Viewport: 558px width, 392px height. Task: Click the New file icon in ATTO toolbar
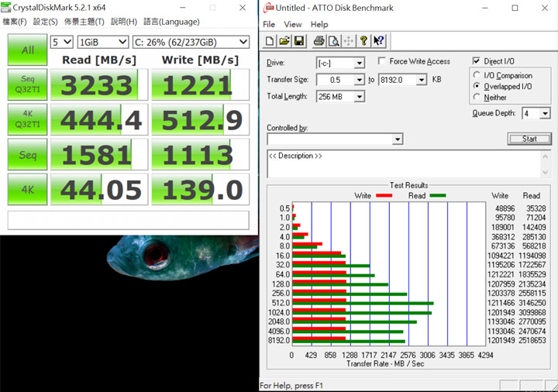(x=270, y=41)
